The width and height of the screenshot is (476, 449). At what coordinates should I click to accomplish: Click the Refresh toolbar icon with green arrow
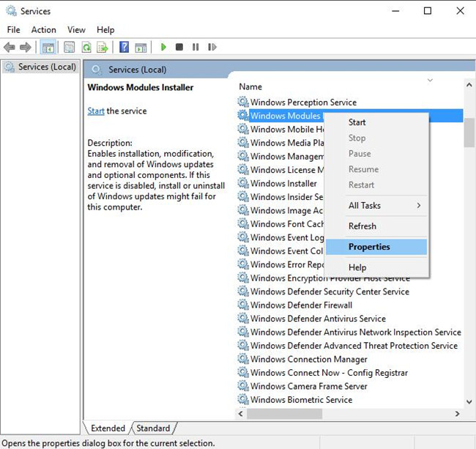point(86,47)
